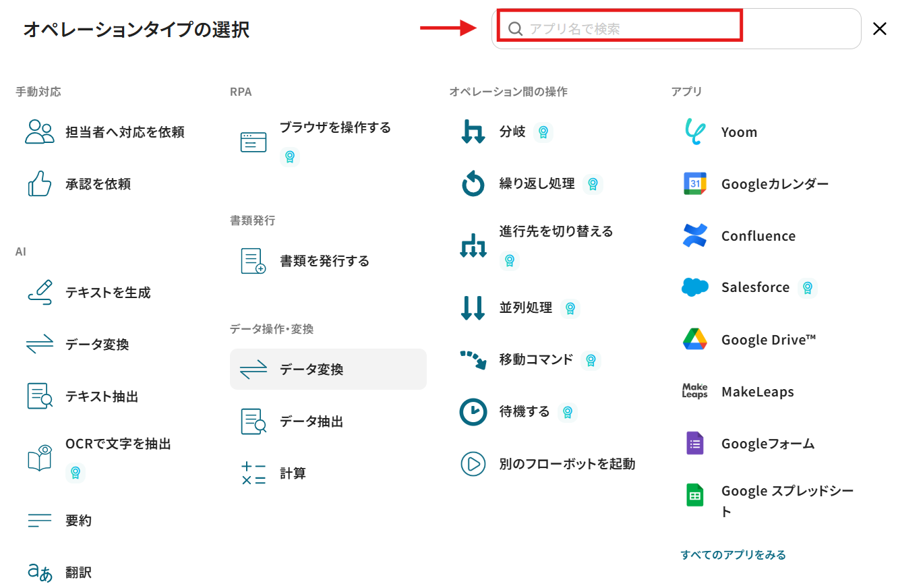
Task: Select the 分岐 branch icon
Action: (473, 131)
